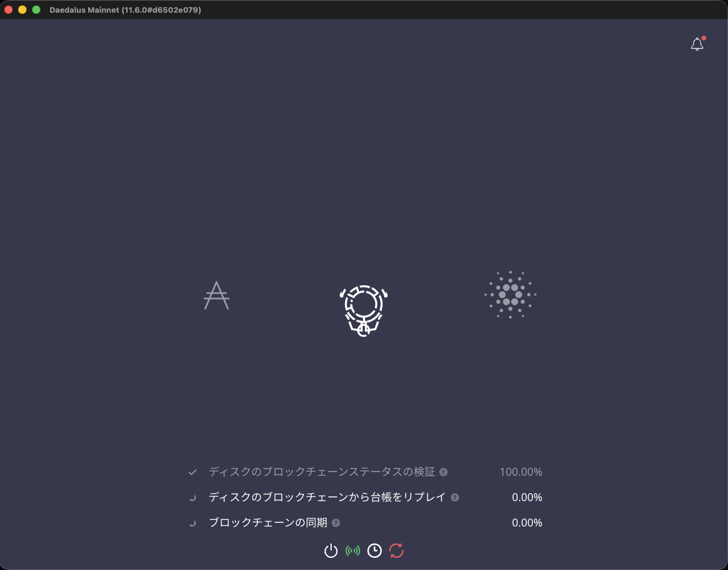The image size is (728, 570).
Task: Maximize window using green button
Action: coord(36,10)
